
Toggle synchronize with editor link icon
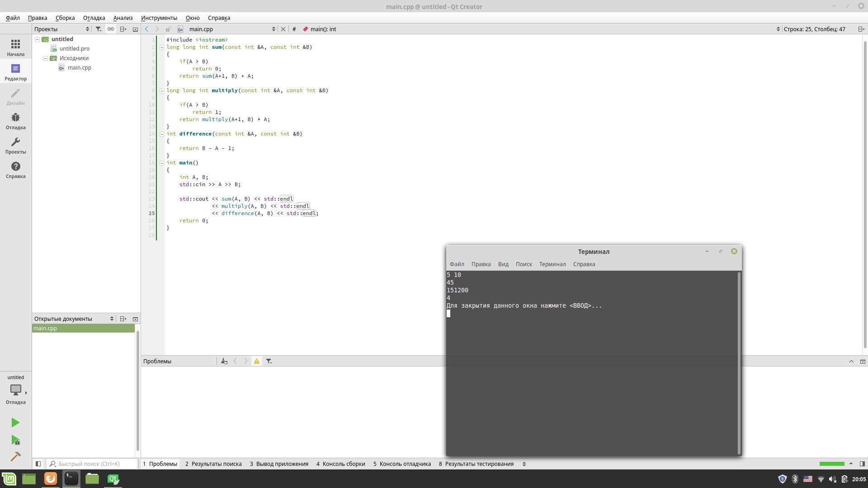point(110,29)
